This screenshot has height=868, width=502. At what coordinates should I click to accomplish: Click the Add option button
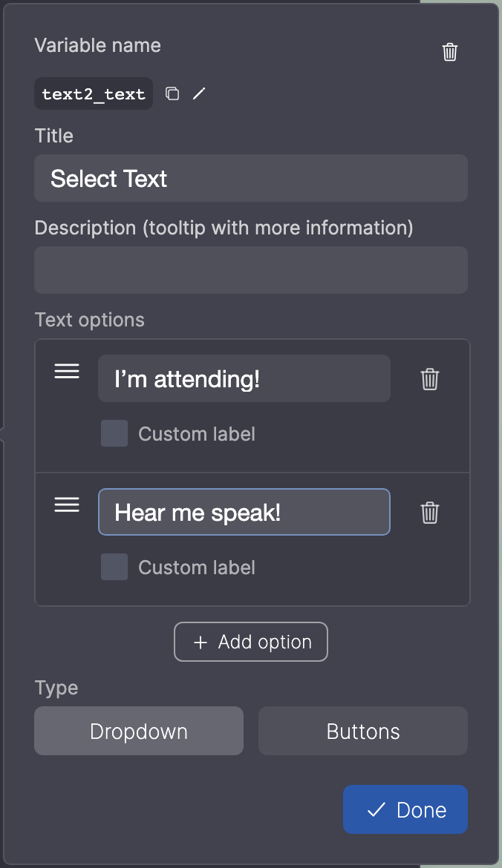click(251, 642)
